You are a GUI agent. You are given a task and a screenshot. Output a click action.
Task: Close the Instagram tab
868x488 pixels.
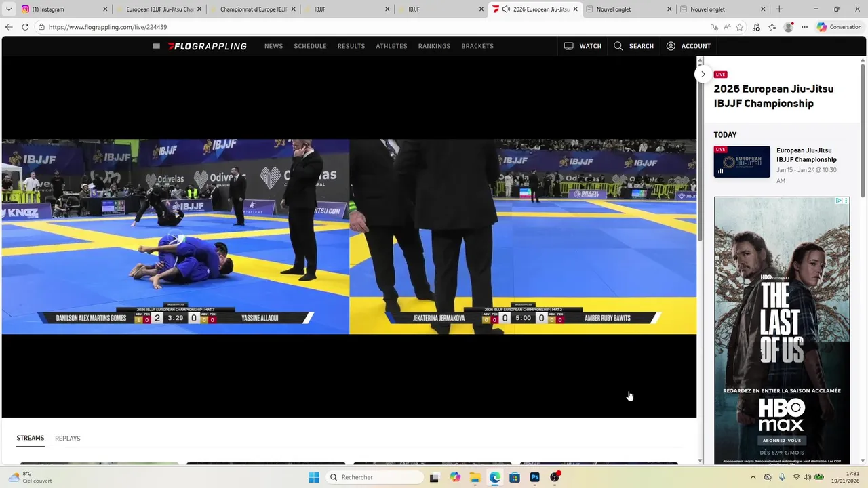click(x=105, y=9)
